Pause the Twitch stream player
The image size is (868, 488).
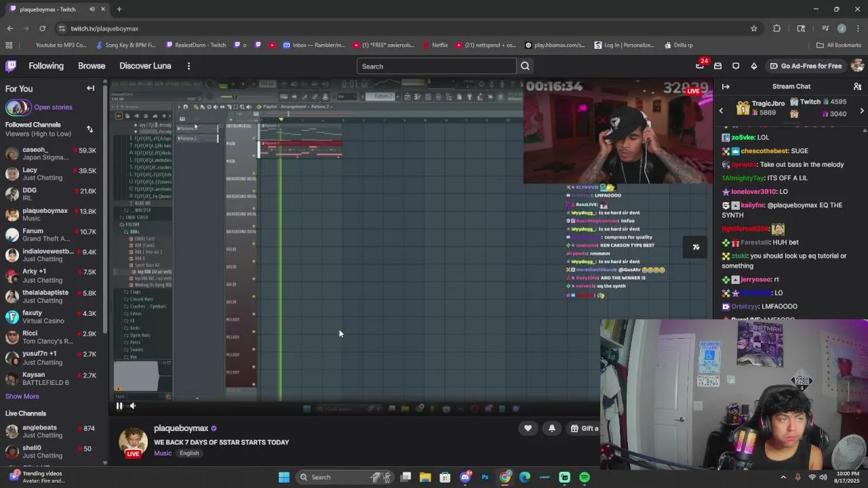tap(119, 406)
